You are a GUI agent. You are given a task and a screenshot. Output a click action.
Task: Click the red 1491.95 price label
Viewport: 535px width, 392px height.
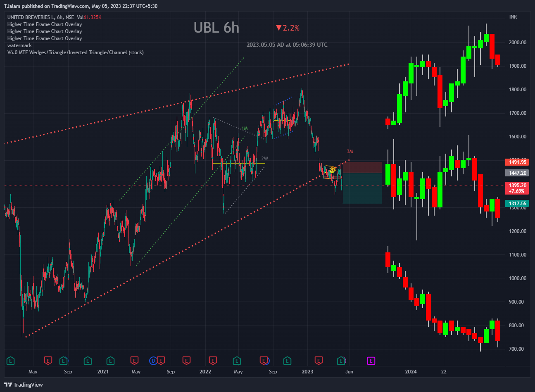(517, 162)
